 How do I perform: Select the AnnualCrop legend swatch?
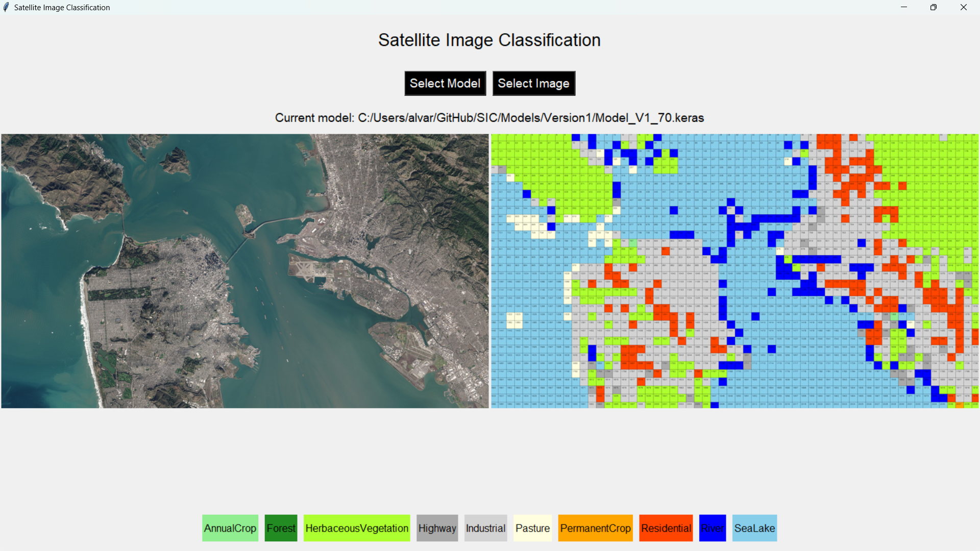[x=230, y=528]
